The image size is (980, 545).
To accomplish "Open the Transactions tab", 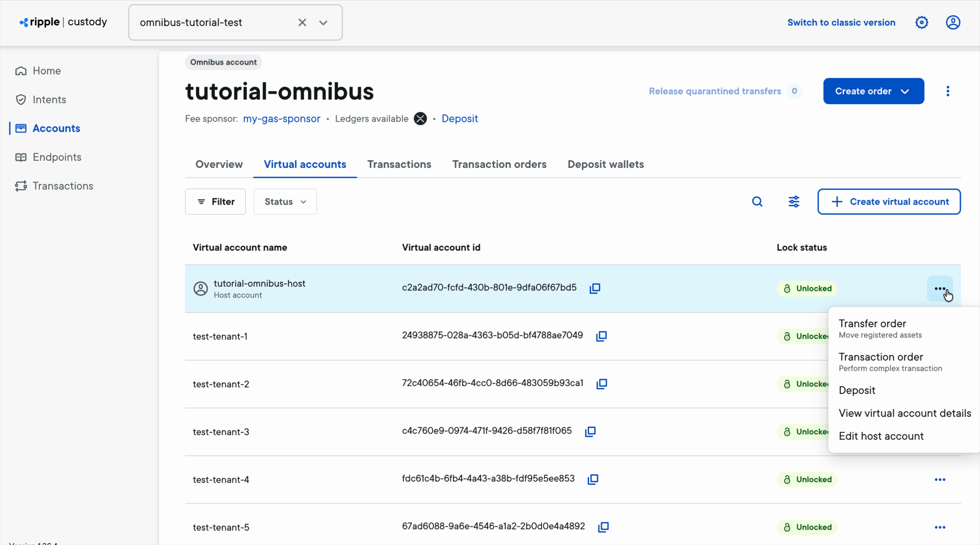I will pos(399,164).
